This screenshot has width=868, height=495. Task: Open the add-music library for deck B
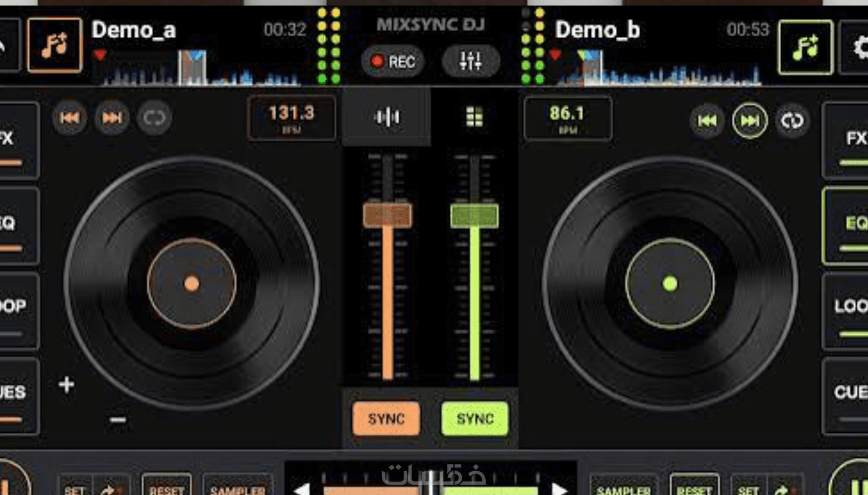(x=806, y=47)
